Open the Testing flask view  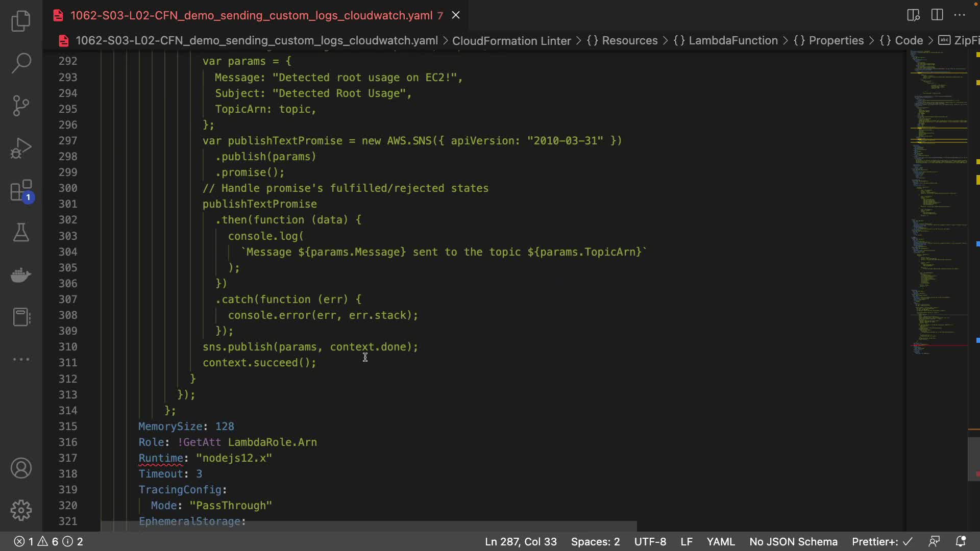[x=21, y=233]
